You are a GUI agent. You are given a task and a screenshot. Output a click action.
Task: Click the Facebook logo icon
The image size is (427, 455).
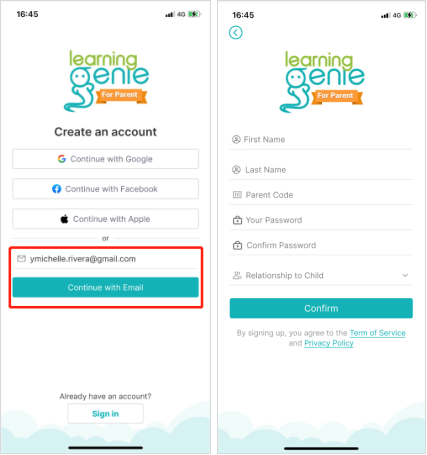click(57, 189)
